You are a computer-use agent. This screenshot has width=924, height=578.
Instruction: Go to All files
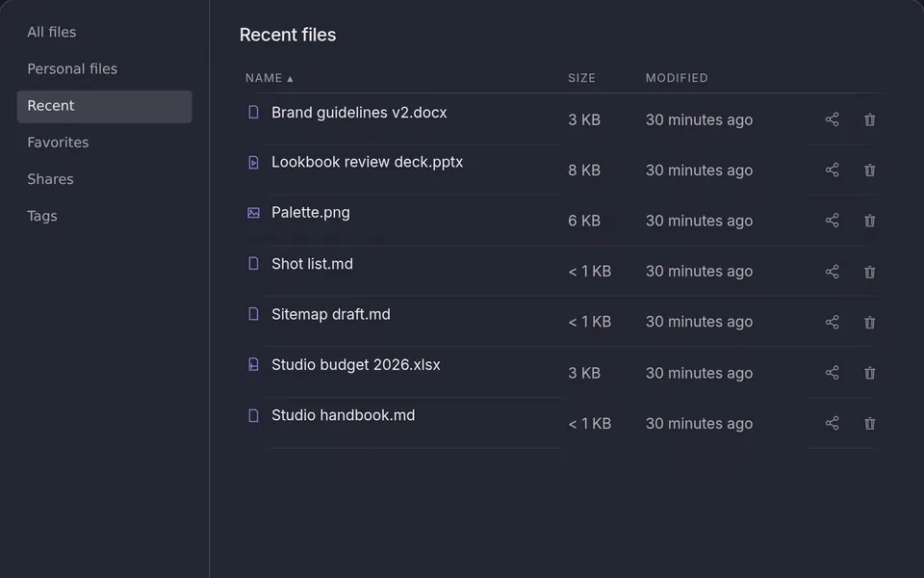[x=104, y=32]
